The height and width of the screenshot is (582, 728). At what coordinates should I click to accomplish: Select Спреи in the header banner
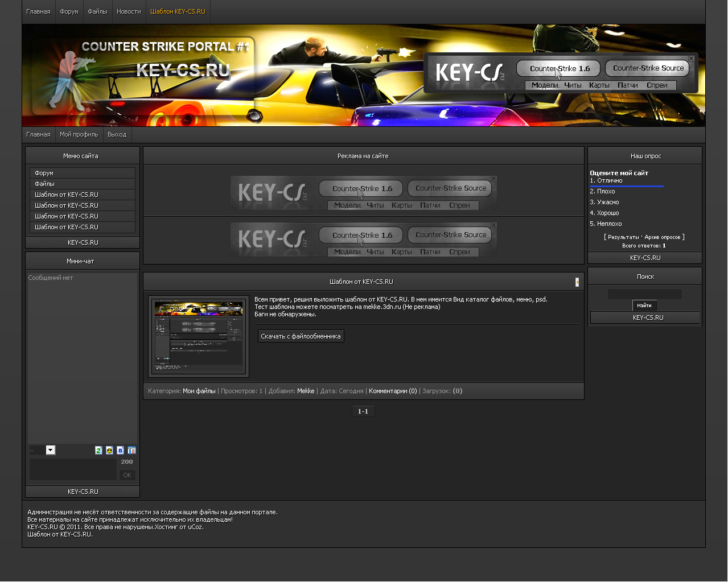[657, 85]
